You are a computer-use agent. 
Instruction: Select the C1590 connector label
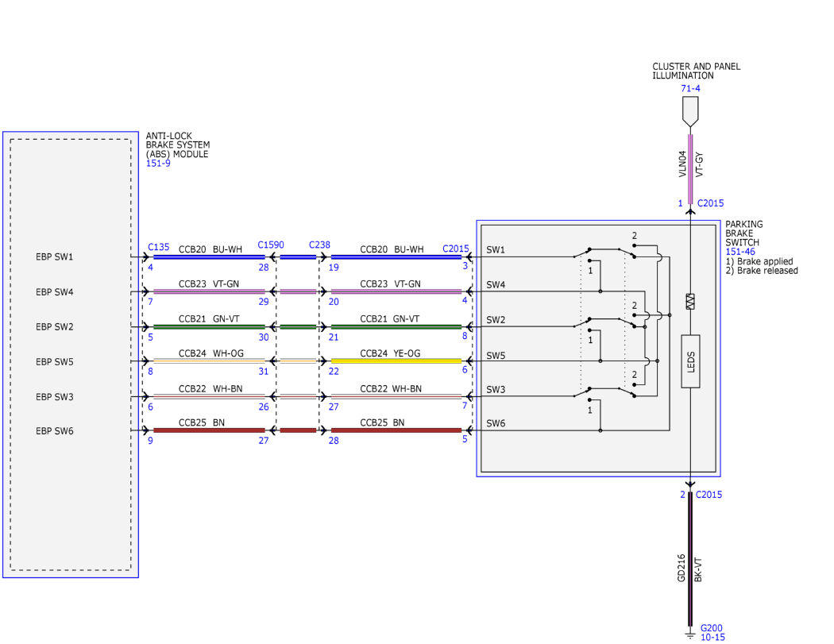(271, 245)
